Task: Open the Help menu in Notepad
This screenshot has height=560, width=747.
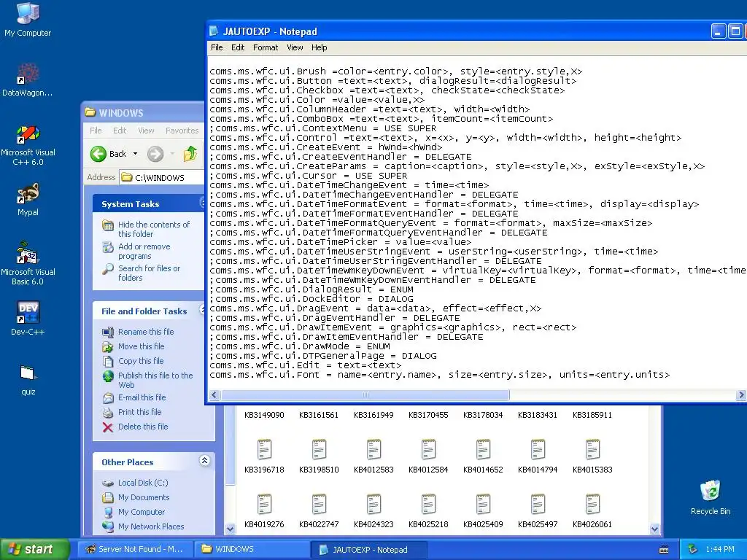Action: coord(320,47)
